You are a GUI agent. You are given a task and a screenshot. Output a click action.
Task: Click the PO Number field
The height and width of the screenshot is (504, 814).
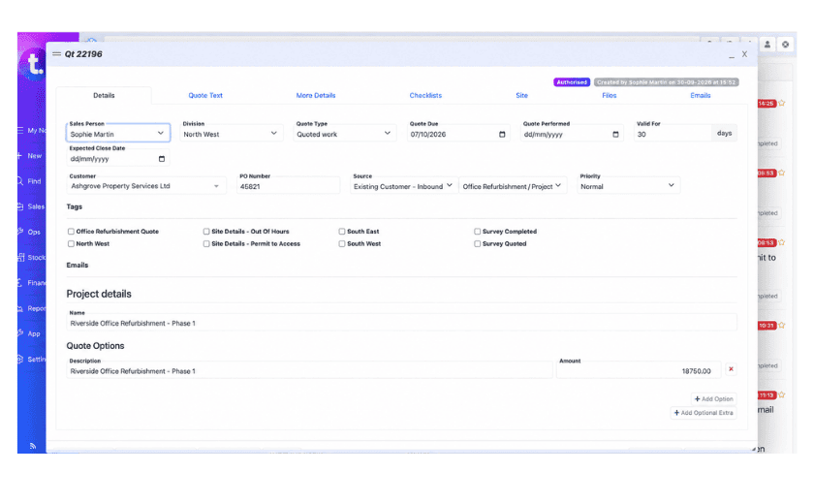[x=288, y=186]
